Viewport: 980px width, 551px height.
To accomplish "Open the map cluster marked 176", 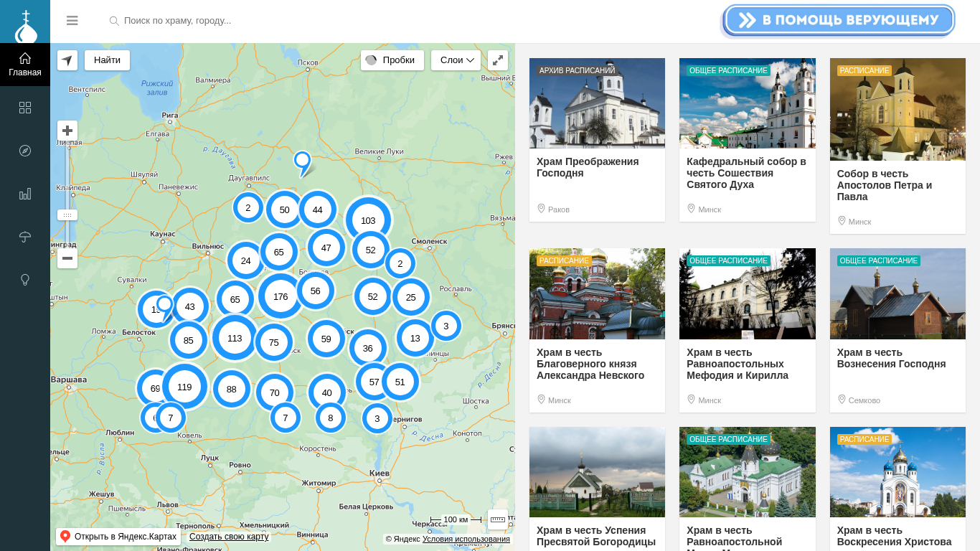I will point(281,296).
